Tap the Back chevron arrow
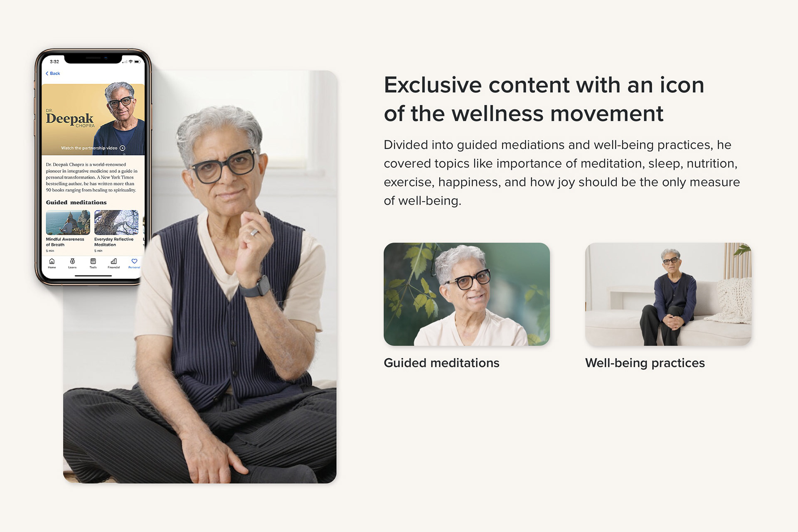 pyautogui.click(x=47, y=74)
